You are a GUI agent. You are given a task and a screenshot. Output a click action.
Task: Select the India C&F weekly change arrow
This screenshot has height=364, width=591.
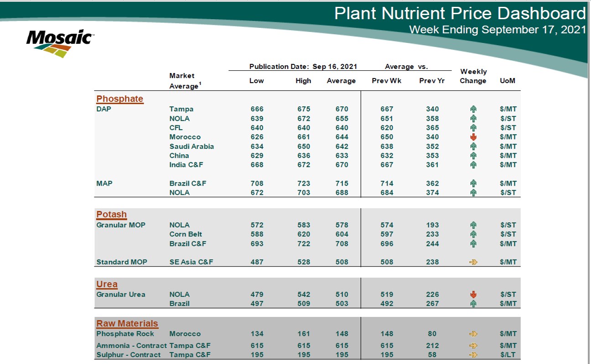coord(473,165)
